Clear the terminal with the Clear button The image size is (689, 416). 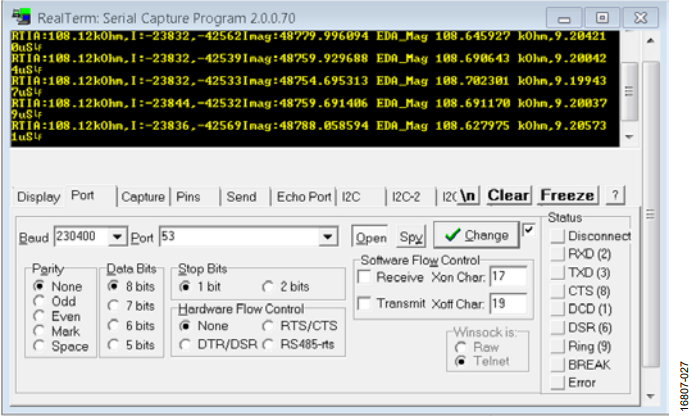(x=508, y=195)
